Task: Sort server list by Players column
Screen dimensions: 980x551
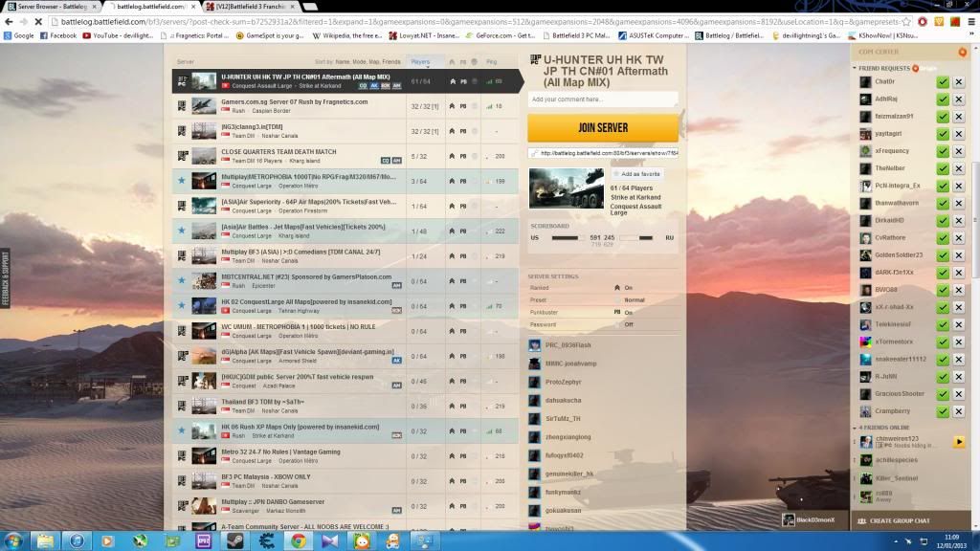Action: click(420, 61)
